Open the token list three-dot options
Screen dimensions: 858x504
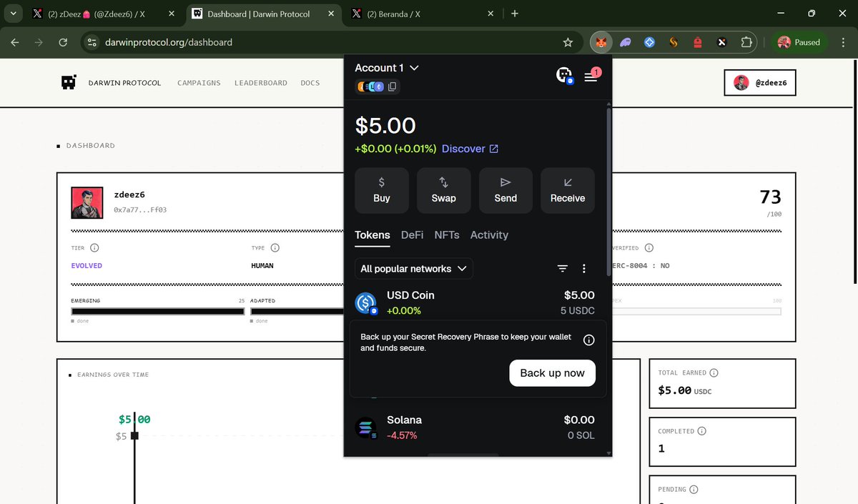[584, 269]
